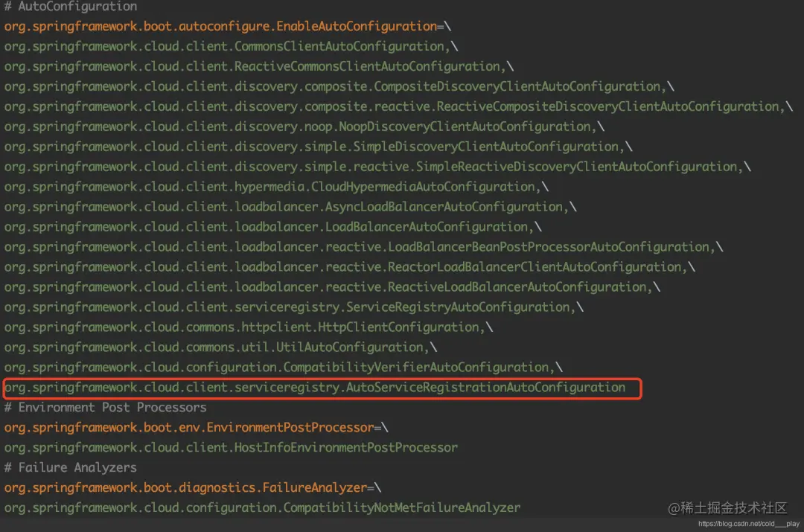Click the diagnostics.FailureAnalyzer key line
The width and height of the screenshot is (804, 532).
192,487
